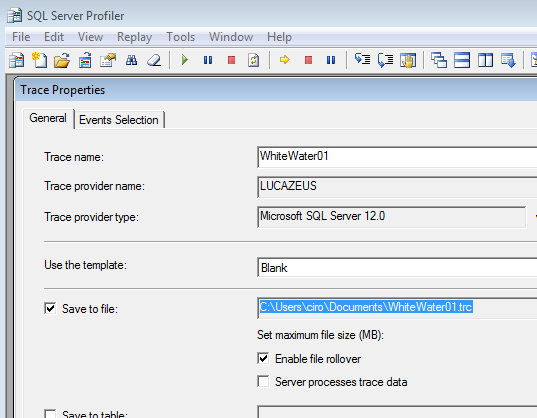Click the 'Use the template:' label
Screen dimensions: 537x418
click(86, 265)
